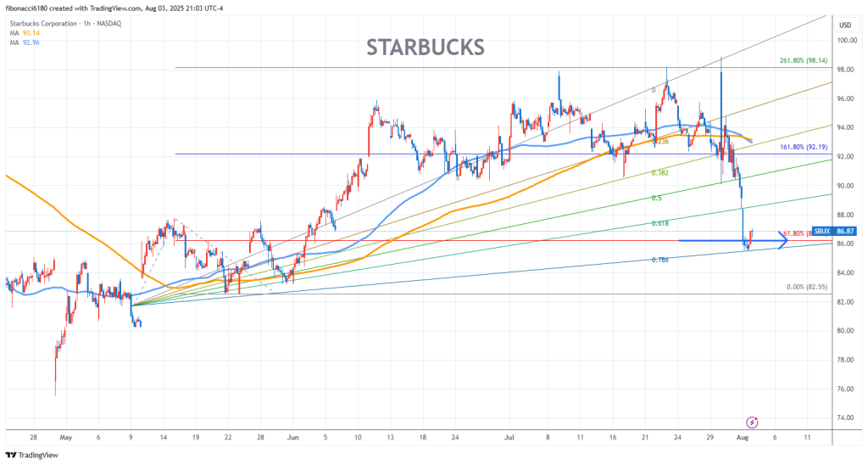This screenshot has width=868, height=465.
Task: Click the 100.00 price axis label
Action: tap(844, 40)
